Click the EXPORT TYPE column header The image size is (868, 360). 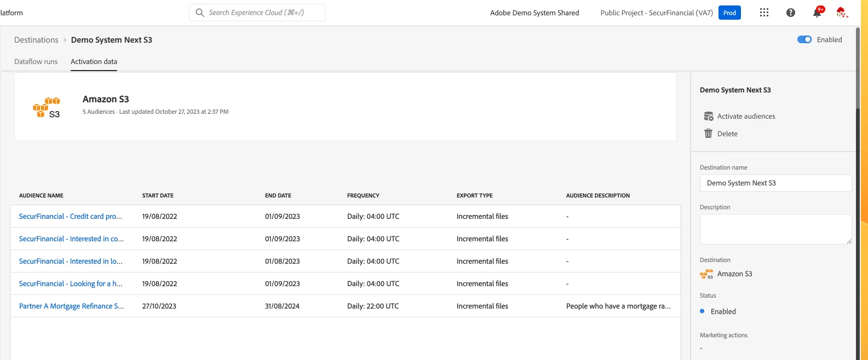475,195
